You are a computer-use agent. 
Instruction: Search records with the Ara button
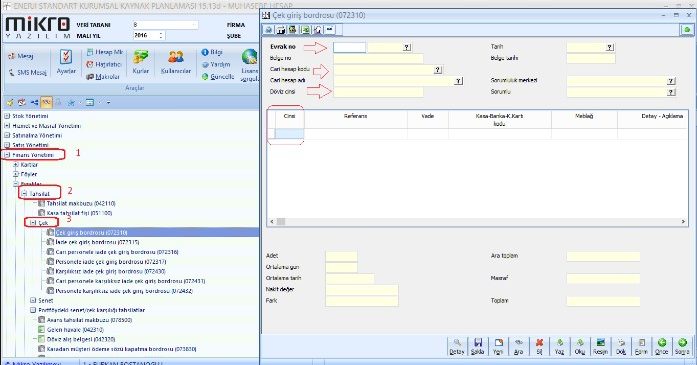coord(518,346)
